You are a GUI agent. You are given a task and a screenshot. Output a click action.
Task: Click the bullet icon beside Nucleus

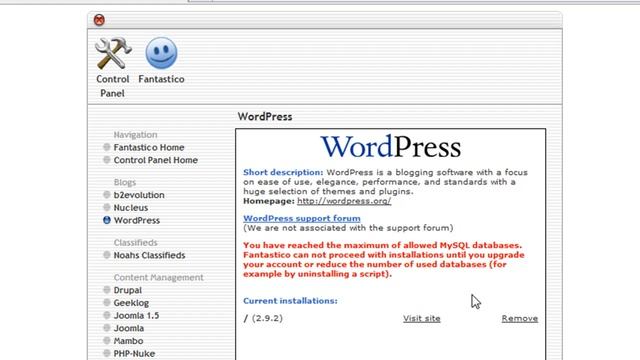tap(107, 207)
